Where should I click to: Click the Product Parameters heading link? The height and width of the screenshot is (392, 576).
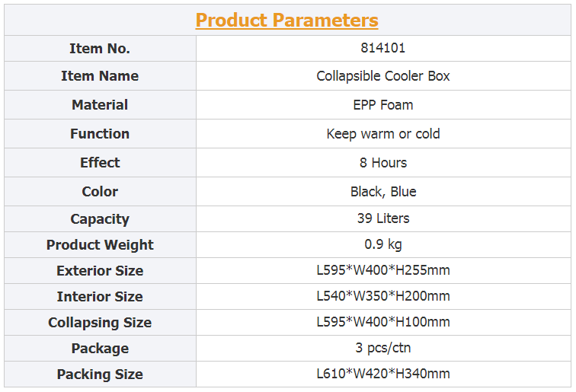point(286,21)
